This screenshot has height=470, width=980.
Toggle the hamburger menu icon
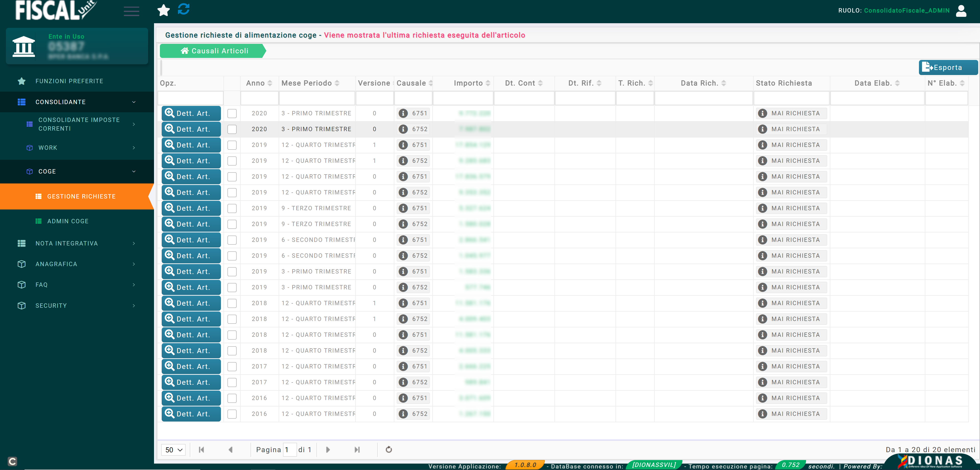pyautogui.click(x=131, y=11)
